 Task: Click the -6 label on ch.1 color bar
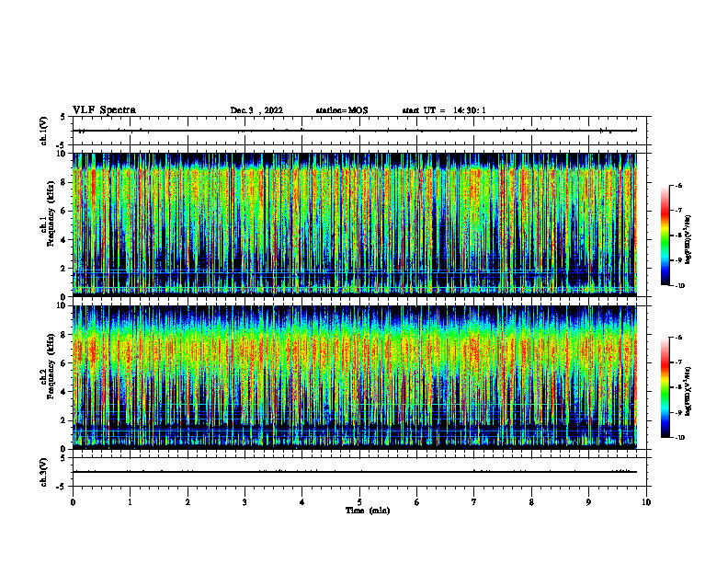[678, 185]
